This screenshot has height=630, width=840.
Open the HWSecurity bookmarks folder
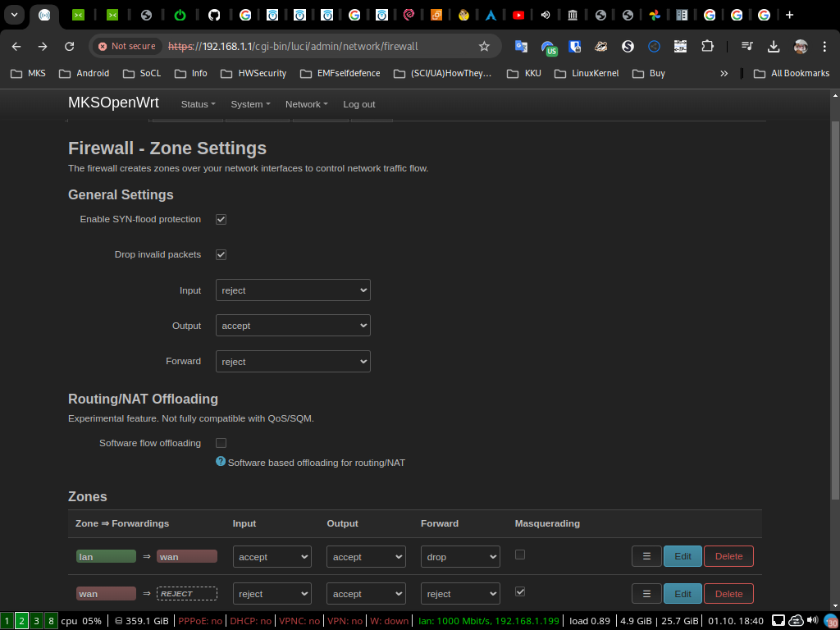coord(254,73)
